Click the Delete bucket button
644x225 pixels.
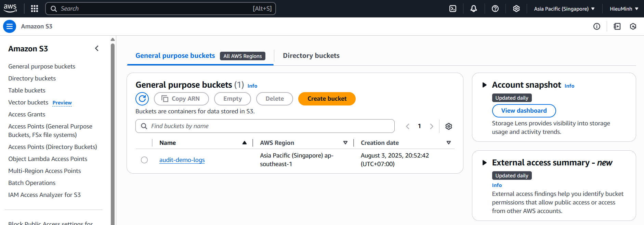275,99
